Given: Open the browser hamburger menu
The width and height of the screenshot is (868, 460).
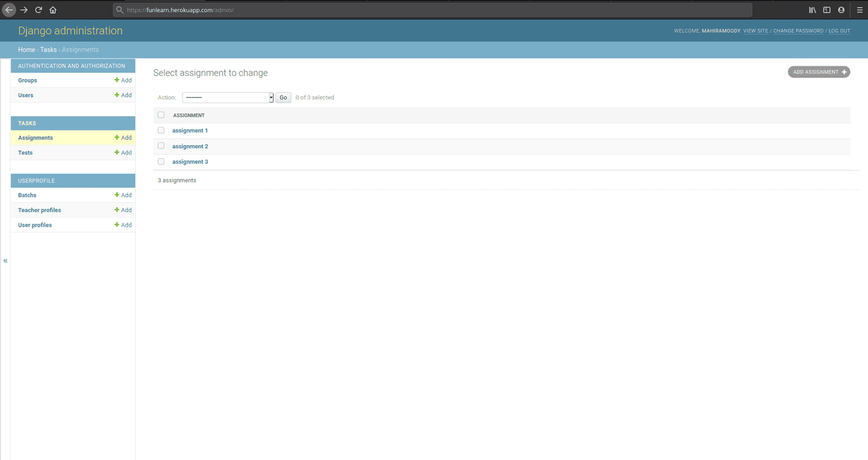Looking at the screenshot, I should 860,10.
